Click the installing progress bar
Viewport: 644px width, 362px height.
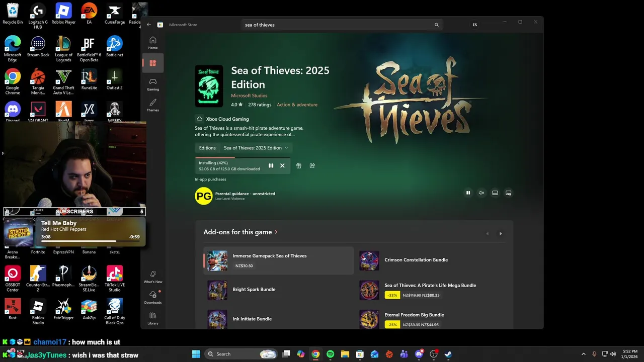coord(243,158)
